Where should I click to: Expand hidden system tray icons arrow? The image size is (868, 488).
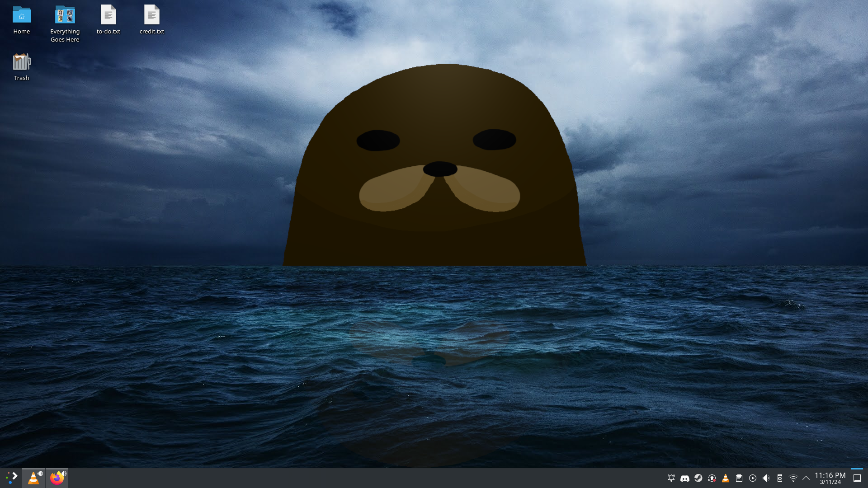coord(806,478)
